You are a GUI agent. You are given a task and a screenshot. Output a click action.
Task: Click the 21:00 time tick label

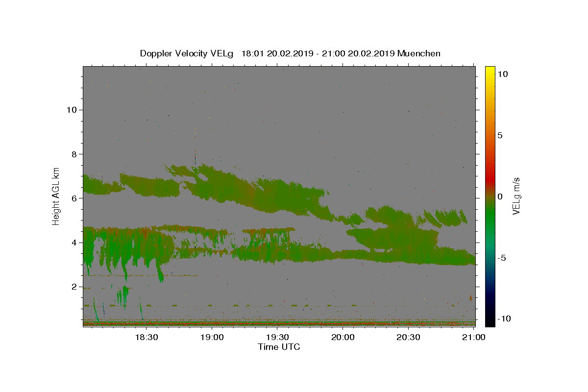coord(474,338)
